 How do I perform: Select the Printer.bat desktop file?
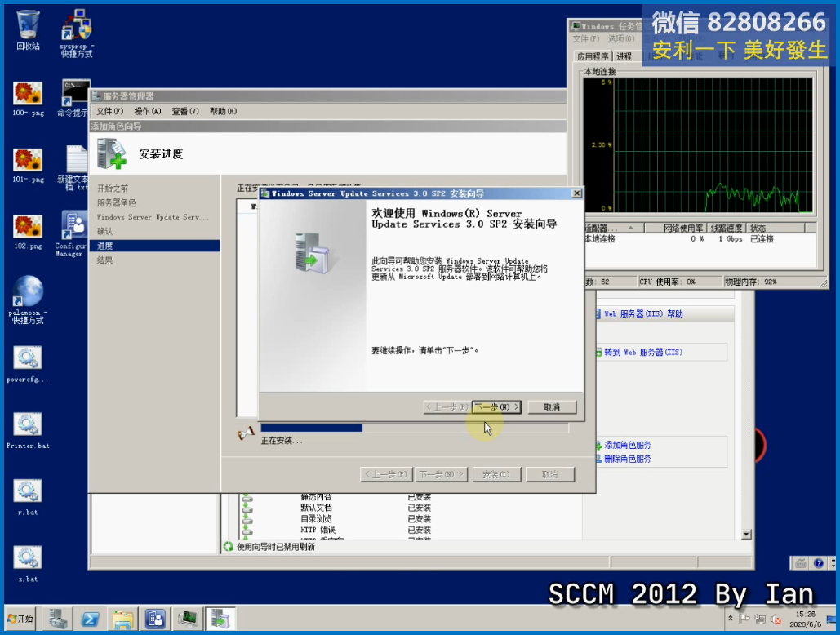[x=27, y=432]
